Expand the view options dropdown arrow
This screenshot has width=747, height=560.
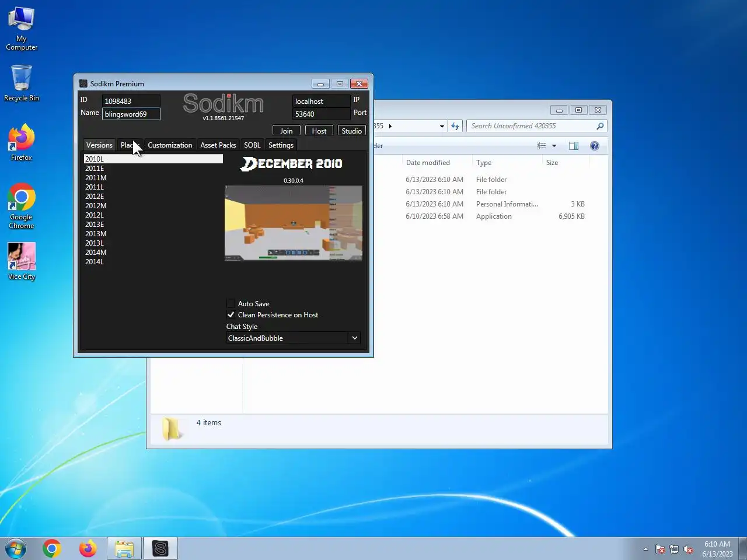(554, 146)
